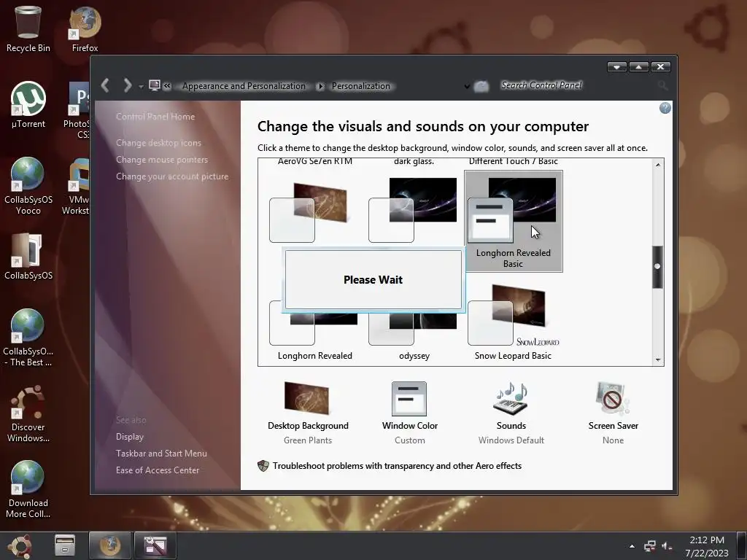747x560 pixels.
Task: Select the Snow Leopard Basic theme
Action: click(513, 323)
